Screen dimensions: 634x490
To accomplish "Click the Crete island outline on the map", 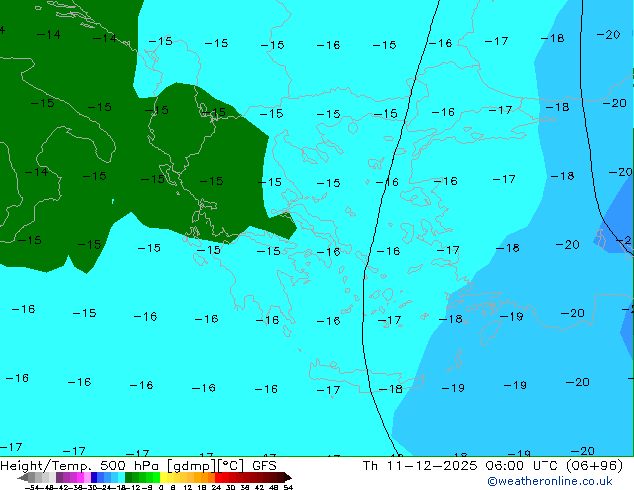I will [366, 376].
